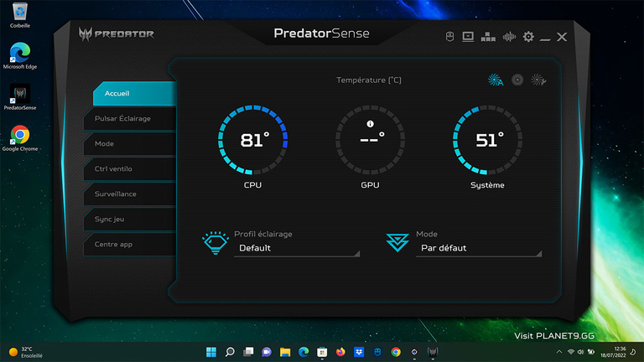Select the max fan speed icon
The image size is (644, 362).
coord(517,80)
